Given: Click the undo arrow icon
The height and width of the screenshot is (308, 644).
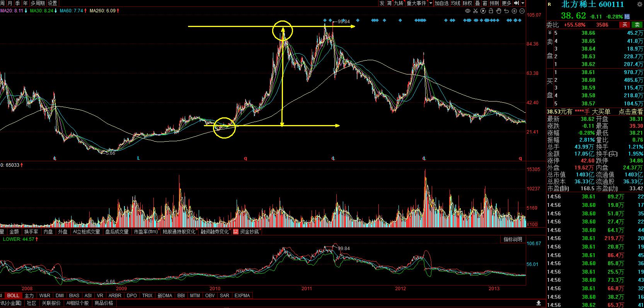Looking at the screenshot, I should coord(506,11).
